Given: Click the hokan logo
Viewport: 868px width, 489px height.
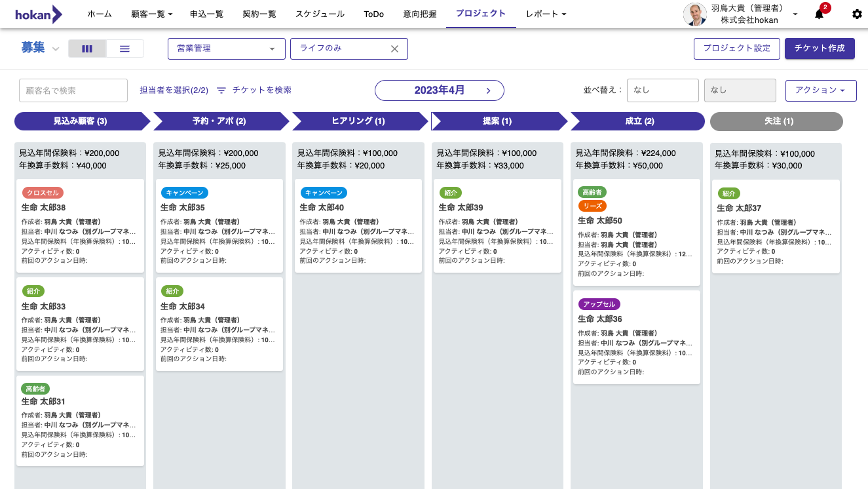Looking at the screenshot, I should (x=39, y=14).
